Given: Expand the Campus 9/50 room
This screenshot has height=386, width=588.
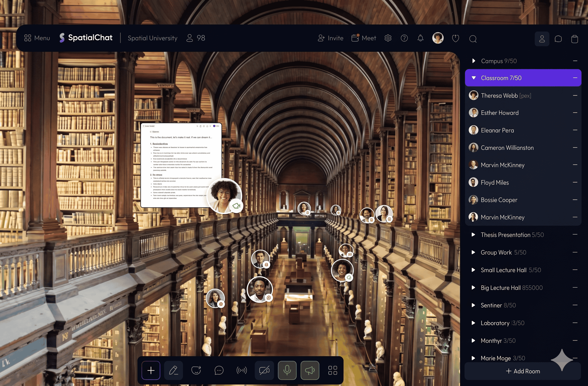Looking at the screenshot, I should coord(473,61).
